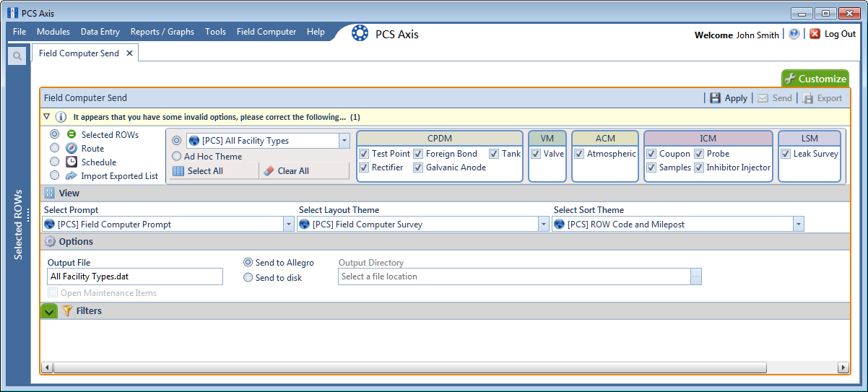Click the Output File text field
Screen dimensions: 868x392
pyautogui.click(x=135, y=276)
